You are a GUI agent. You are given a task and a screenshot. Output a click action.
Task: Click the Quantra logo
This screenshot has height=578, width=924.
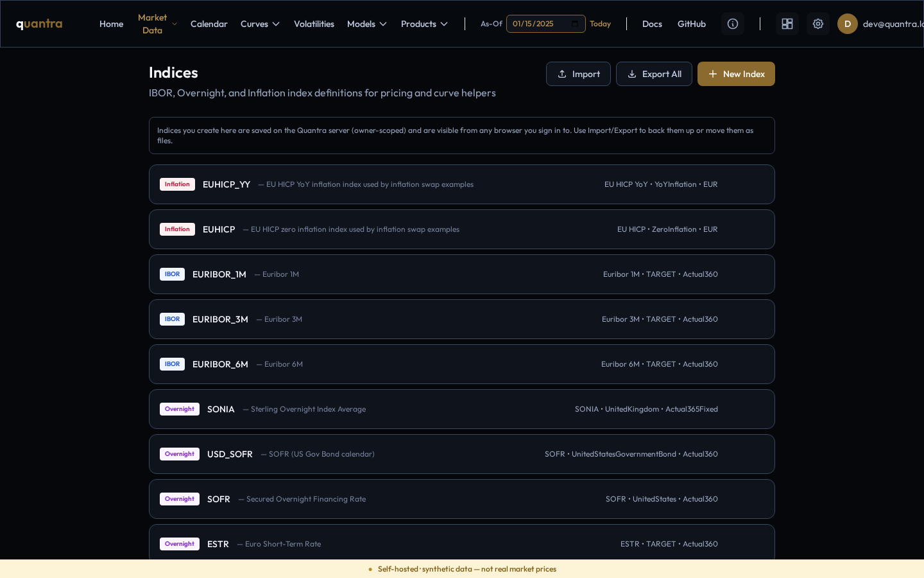pyautogui.click(x=39, y=24)
